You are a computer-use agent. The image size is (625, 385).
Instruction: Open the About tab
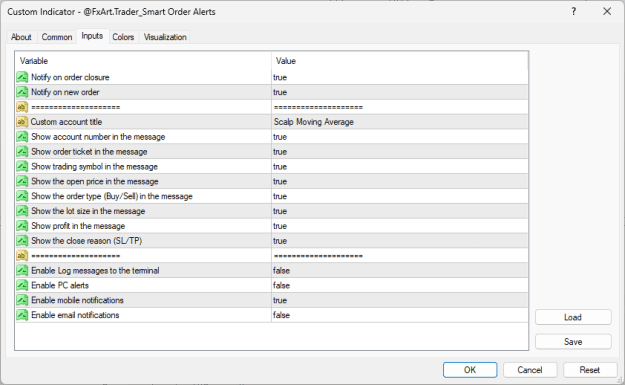[21, 37]
